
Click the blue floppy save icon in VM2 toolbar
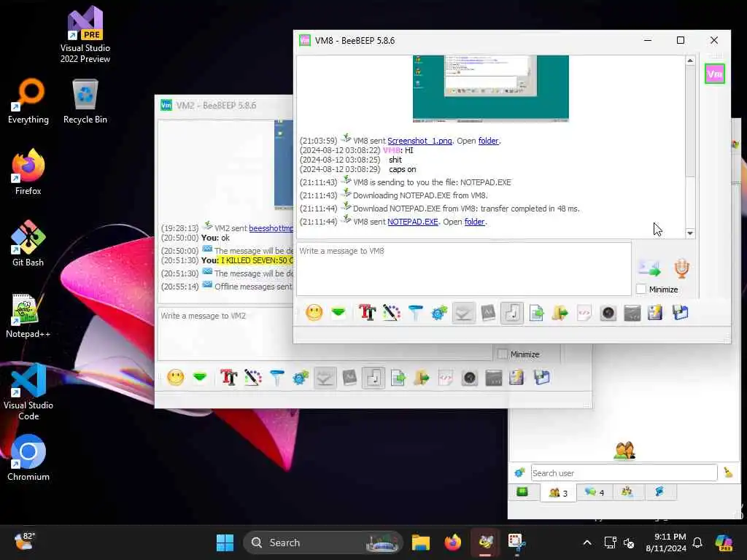point(542,378)
